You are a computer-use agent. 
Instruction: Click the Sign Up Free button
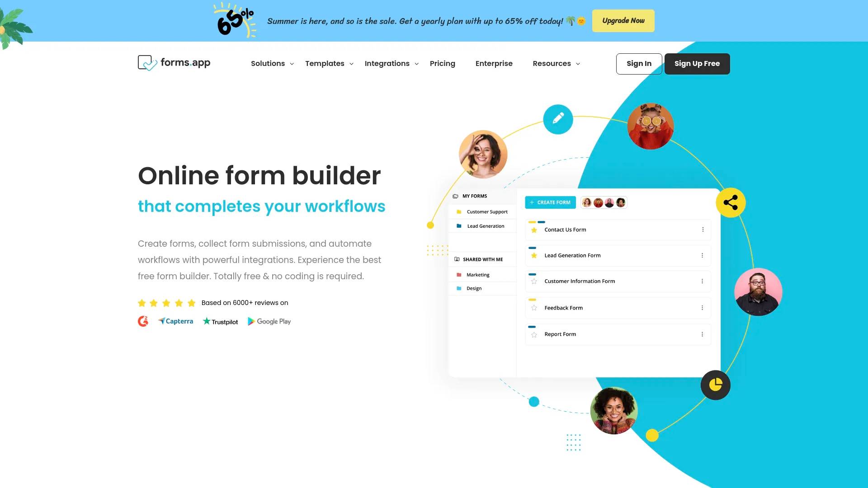[697, 64]
